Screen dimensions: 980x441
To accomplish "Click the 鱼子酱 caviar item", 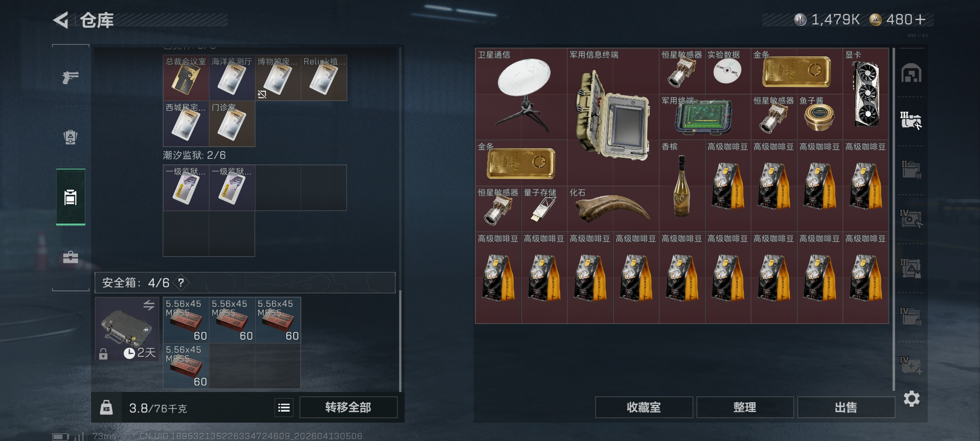I will click(820, 117).
